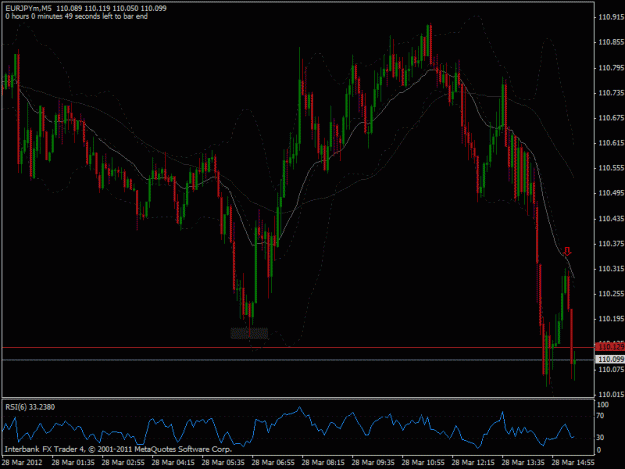Click the 28 Mar 05:35 time label
The height and width of the screenshot is (469, 625).
[x=223, y=462]
